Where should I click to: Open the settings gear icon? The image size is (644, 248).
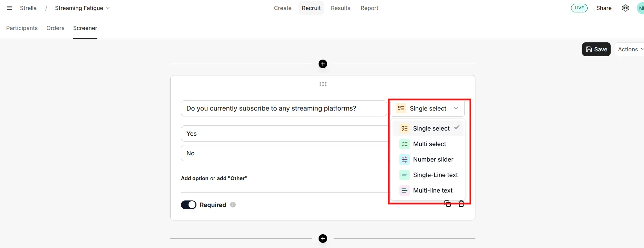pyautogui.click(x=625, y=8)
